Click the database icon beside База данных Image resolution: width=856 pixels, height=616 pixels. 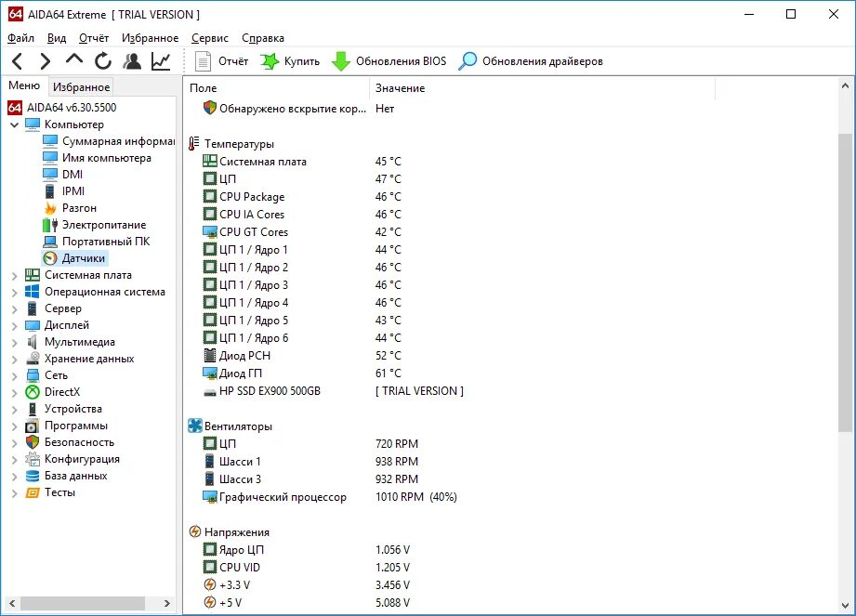[33, 476]
